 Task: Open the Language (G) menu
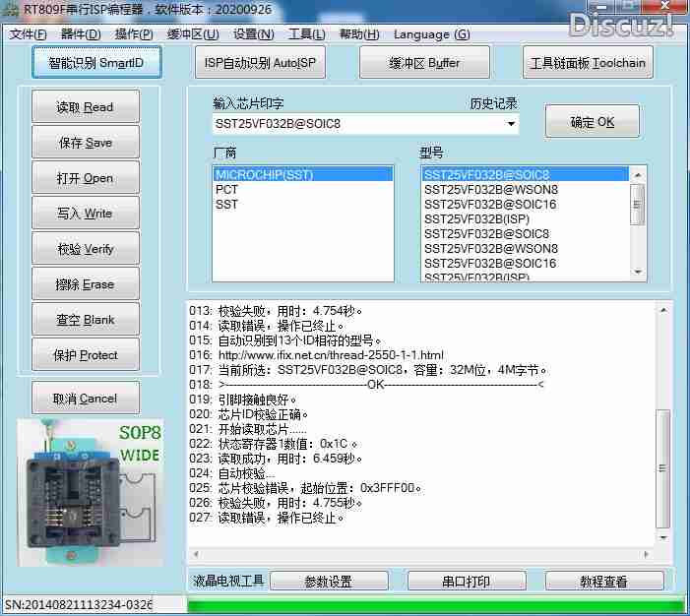coord(431,34)
